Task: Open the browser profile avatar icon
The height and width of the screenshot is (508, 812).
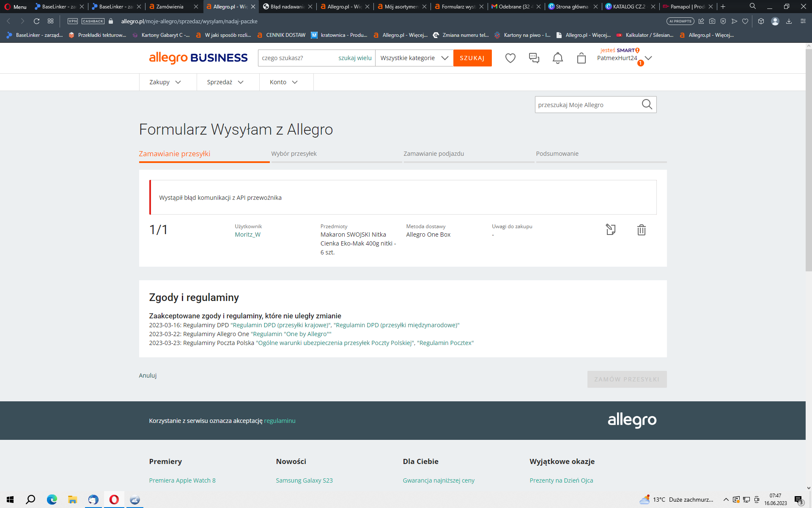Action: (x=775, y=21)
